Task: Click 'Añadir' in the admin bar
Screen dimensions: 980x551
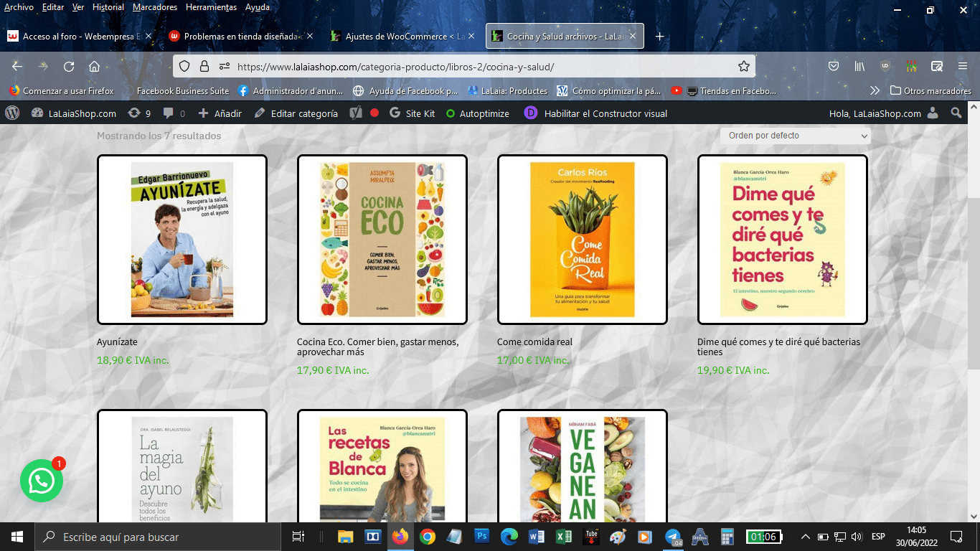Action: [220, 113]
